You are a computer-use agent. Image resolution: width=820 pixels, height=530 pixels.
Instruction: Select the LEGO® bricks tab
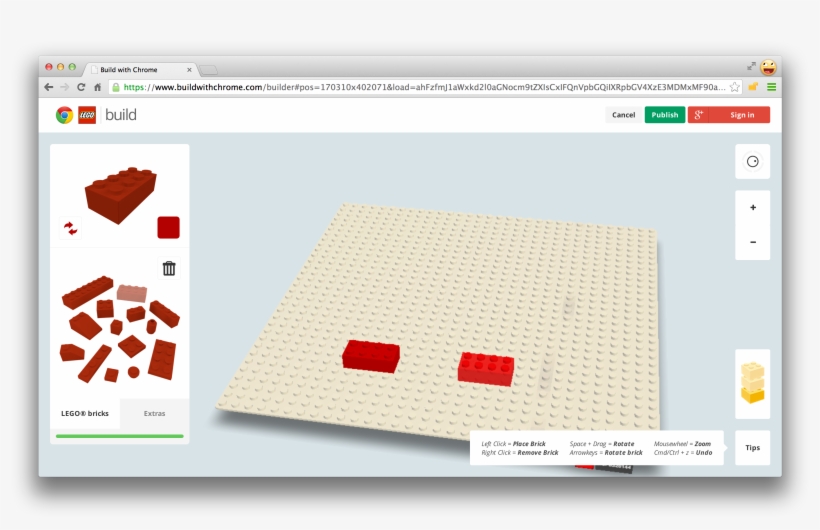pyautogui.click(x=85, y=413)
